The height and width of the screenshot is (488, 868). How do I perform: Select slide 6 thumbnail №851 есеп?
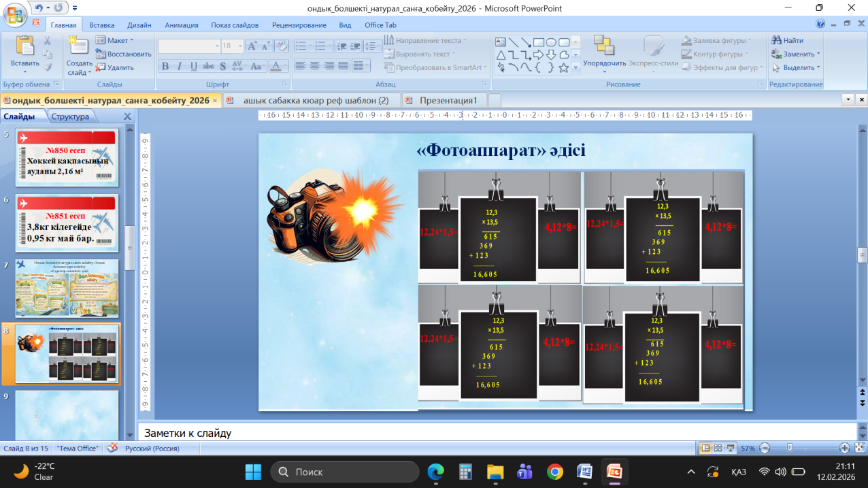[x=67, y=223]
